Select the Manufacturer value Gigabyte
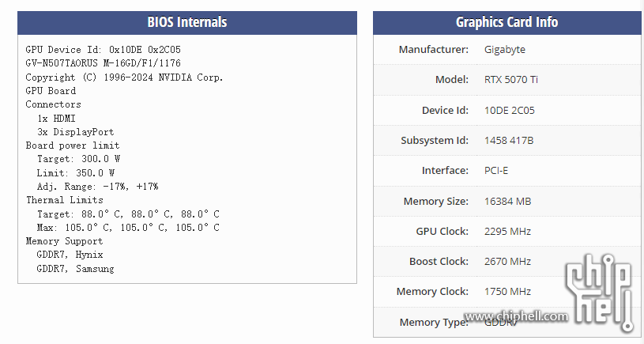644x344 pixels. click(505, 50)
